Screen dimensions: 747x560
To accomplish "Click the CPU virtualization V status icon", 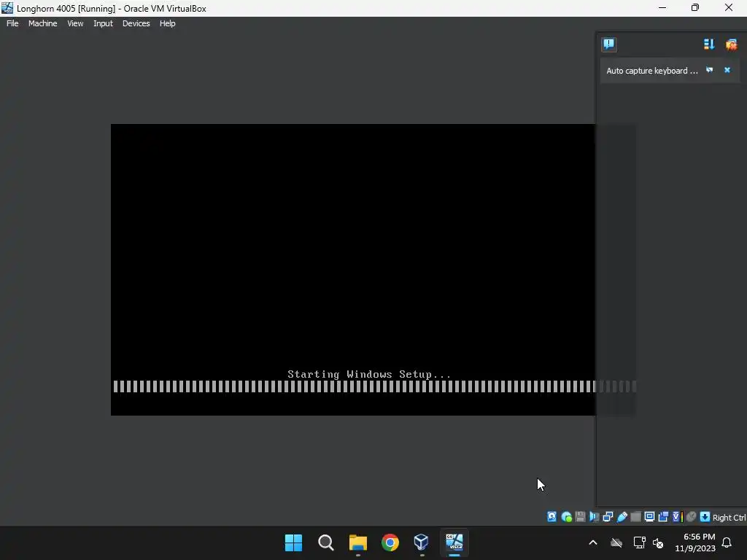I will 678,517.
